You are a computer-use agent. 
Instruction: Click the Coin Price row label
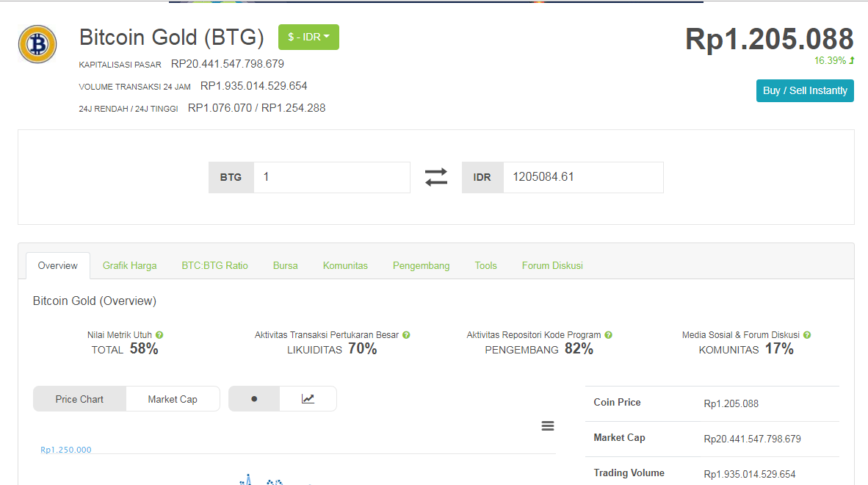[x=618, y=403]
